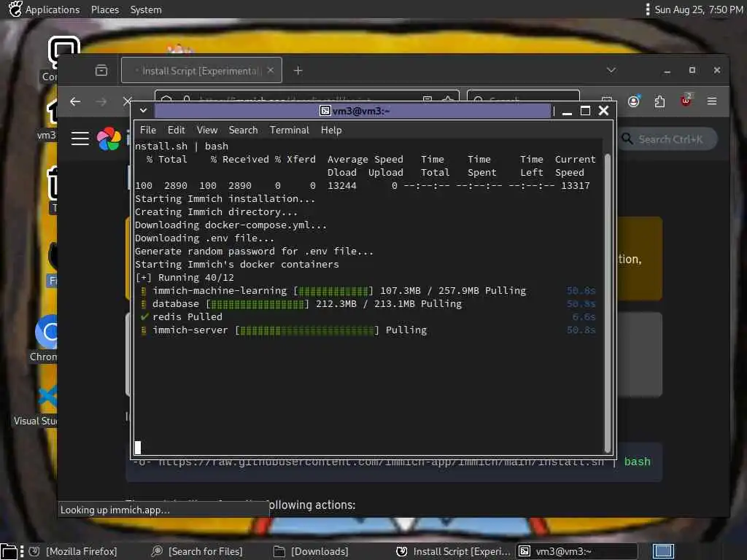Click the show desktop icon in taskbar
This screenshot has width=747, height=560.
[x=9, y=551]
